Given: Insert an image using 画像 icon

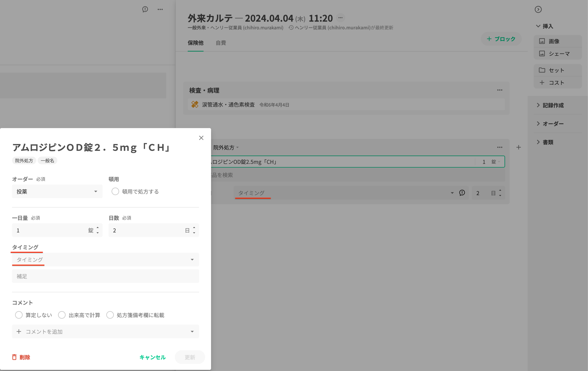Looking at the screenshot, I should [542, 41].
